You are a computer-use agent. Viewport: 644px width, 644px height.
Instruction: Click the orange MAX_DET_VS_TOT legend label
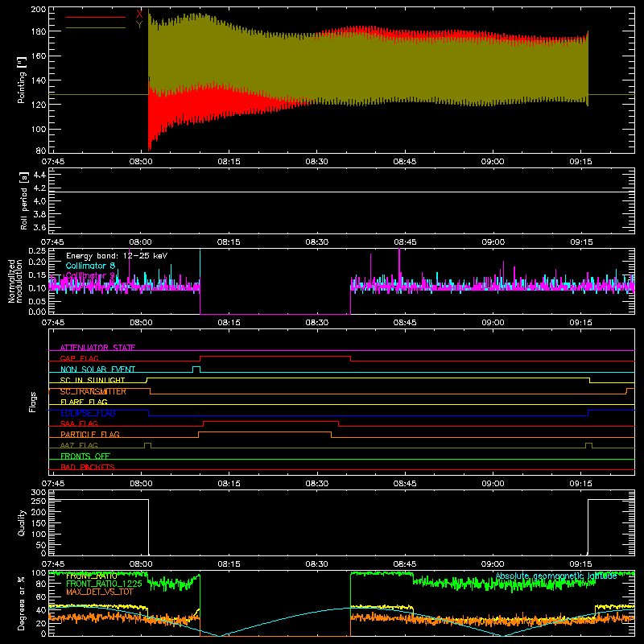click(x=100, y=592)
